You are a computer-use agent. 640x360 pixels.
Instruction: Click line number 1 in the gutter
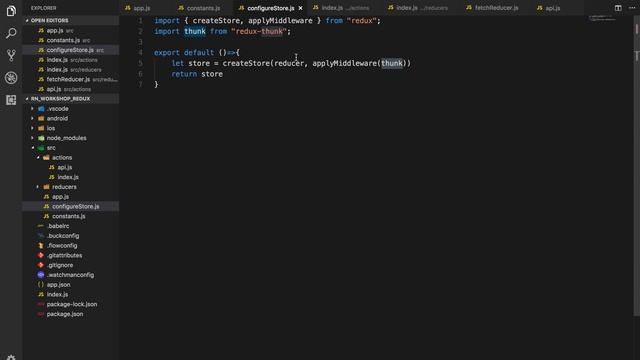[x=140, y=21]
